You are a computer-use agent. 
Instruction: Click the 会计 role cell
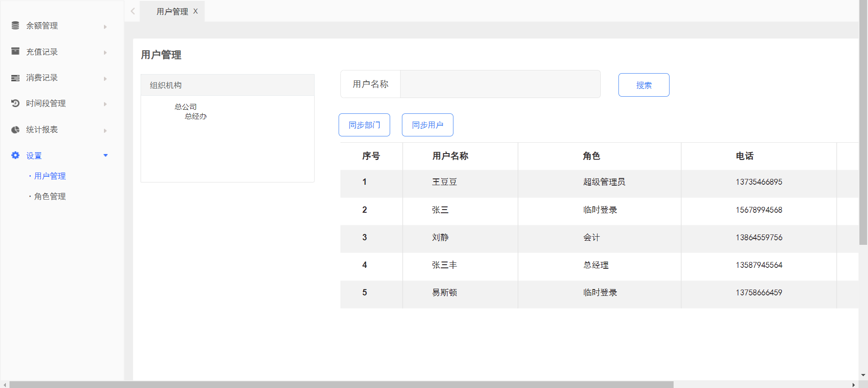(591, 237)
